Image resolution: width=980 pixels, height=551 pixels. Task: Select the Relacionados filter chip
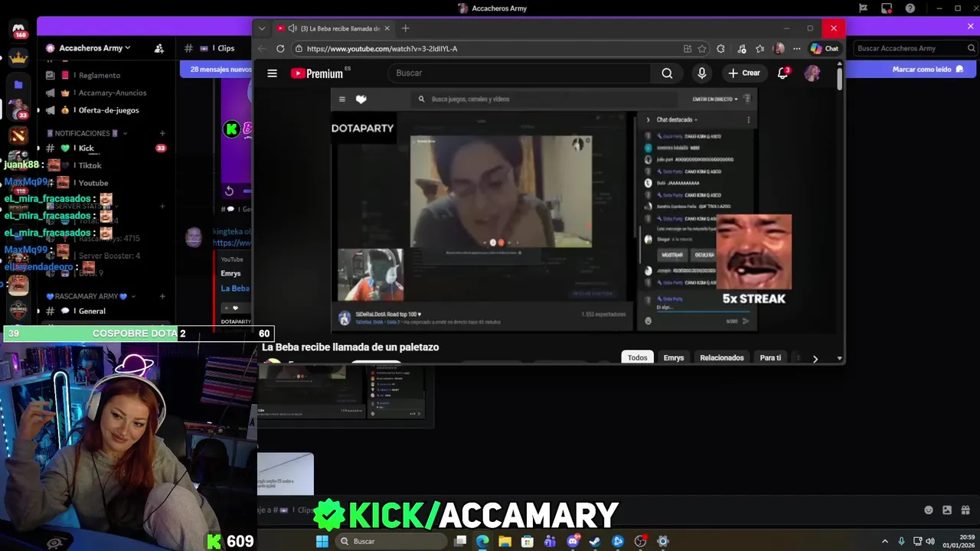tap(722, 357)
